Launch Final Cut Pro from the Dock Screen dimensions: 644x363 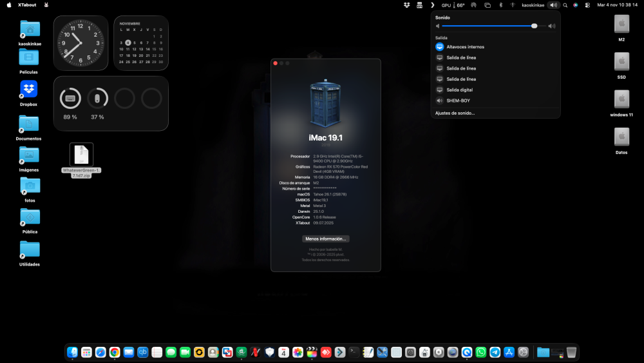coord(312,352)
